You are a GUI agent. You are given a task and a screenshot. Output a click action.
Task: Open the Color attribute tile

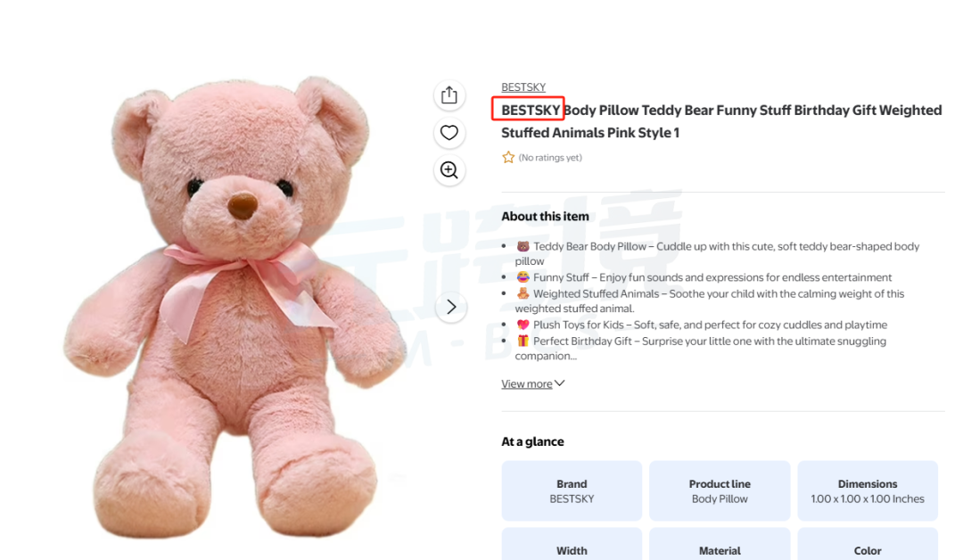coord(868,544)
